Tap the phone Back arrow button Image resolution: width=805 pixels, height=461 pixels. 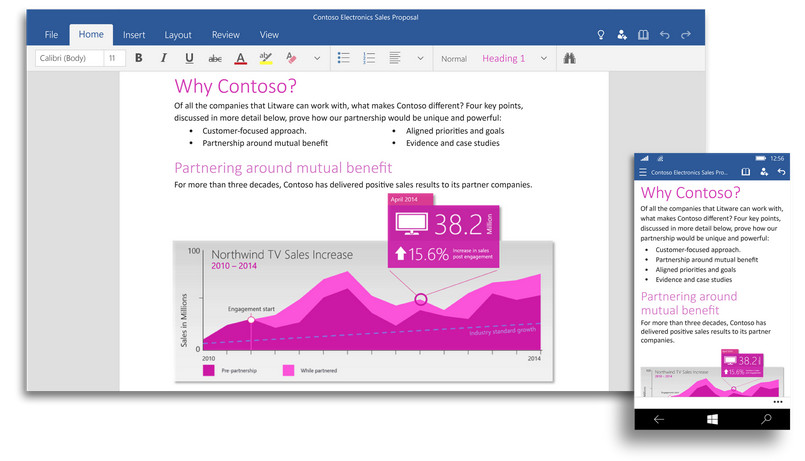[x=659, y=419]
